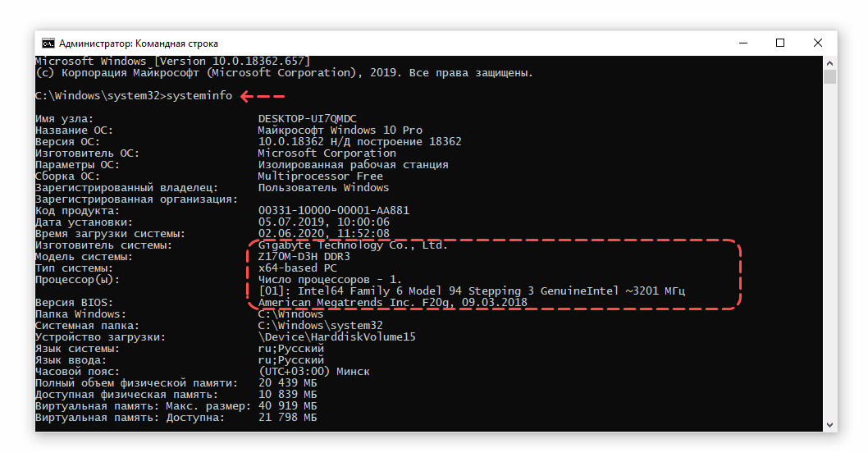Click the label 'Версия ОС:'
Viewport: 868px width, 453px height.
67,142
